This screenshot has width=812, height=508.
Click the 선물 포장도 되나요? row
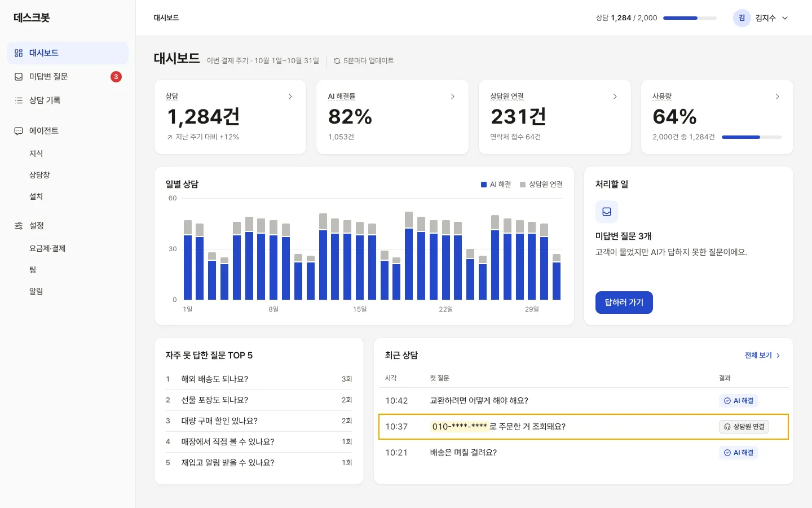259,400
